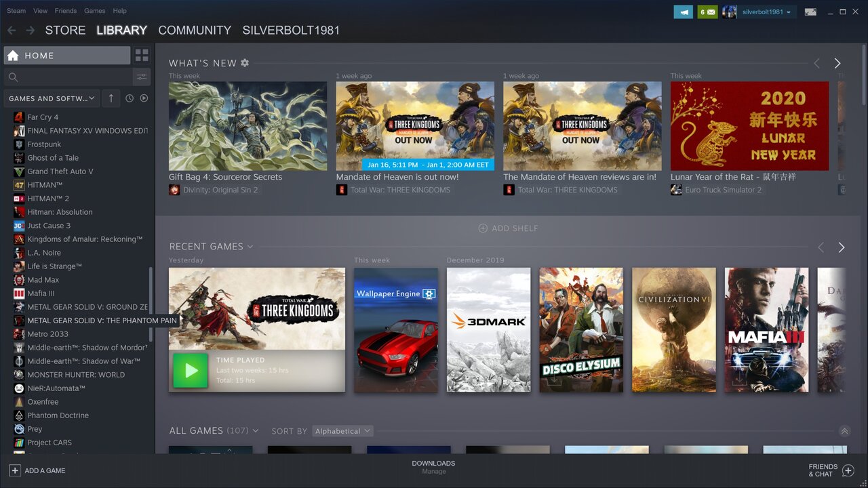This screenshot has width=868, height=488.
Task: Open silverbolt1981 account dropdown
Action: coord(766,12)
